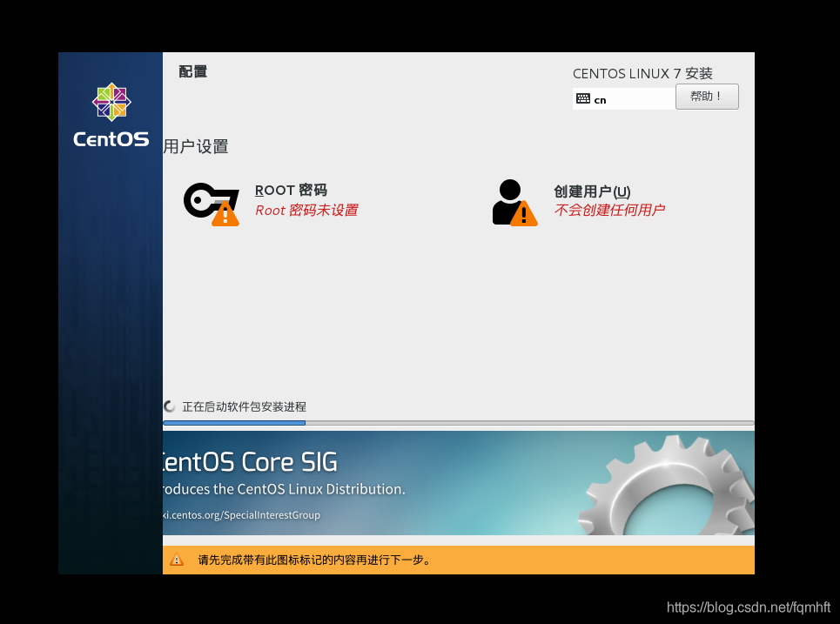Click the SpecialInterestGroup wiki URL text
The image size is (840, 624).
[242, 514]
